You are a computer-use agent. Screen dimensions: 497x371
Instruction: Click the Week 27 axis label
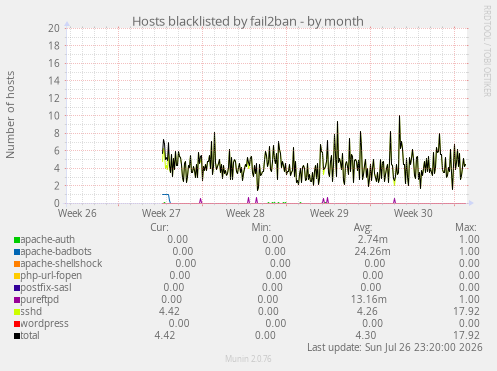tap(161, 213)
